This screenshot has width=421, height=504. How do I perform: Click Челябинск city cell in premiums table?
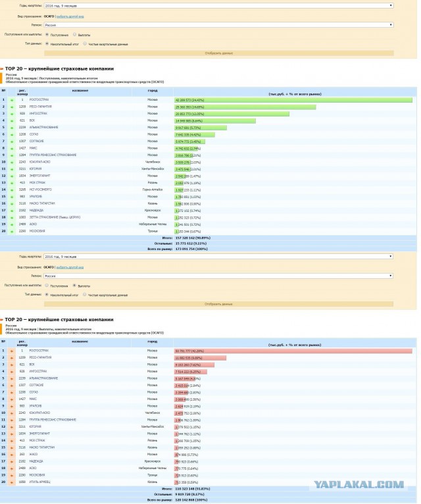pyautogui.click(x=153, y=162)
